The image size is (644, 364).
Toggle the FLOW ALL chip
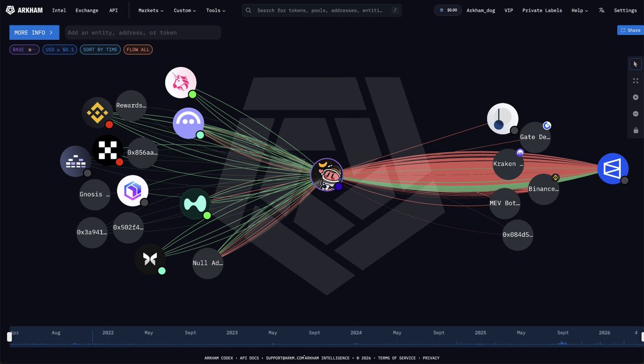(x=138, y=49)
